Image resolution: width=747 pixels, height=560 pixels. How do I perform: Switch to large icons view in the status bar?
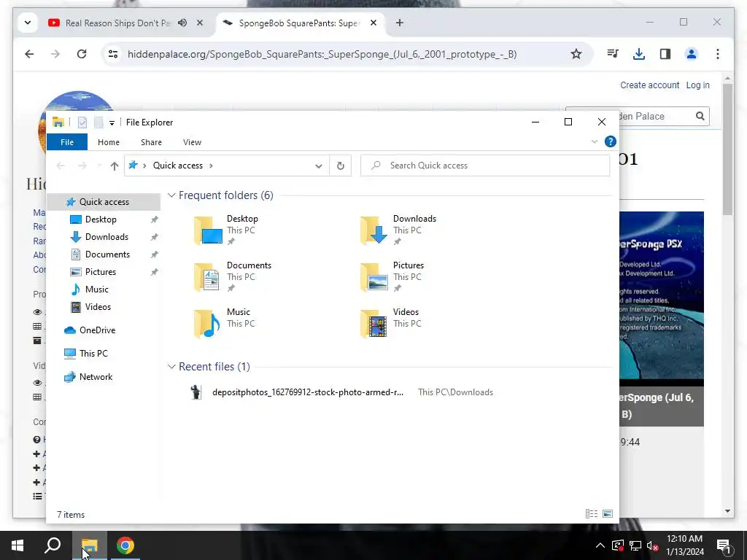point(608,514)
